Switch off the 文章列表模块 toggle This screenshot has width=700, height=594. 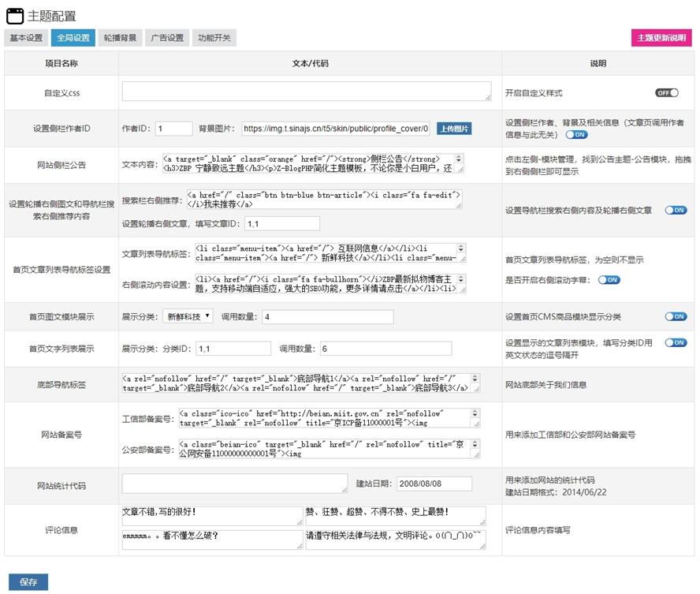tap(676, 342)
